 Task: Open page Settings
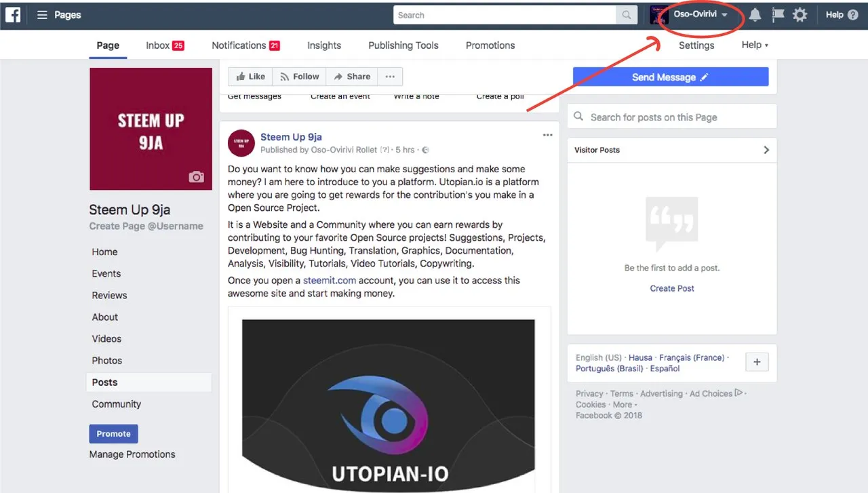pyautogui.click(x=696, y=45)
